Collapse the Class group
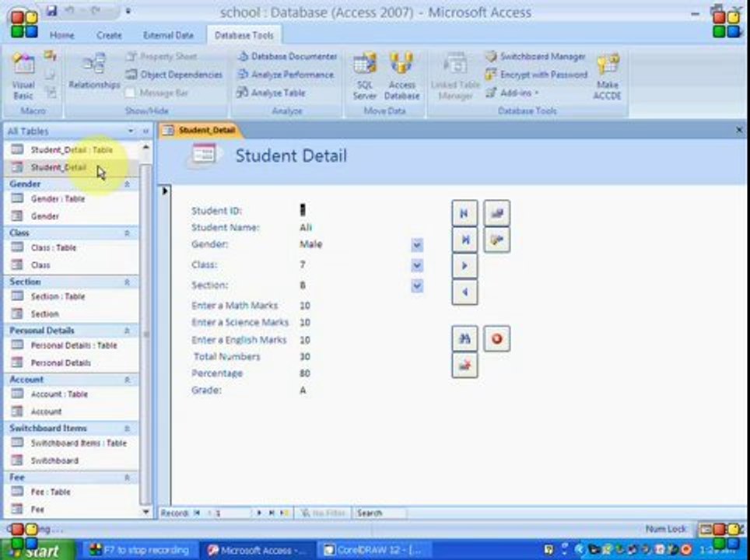 (128, 233)
